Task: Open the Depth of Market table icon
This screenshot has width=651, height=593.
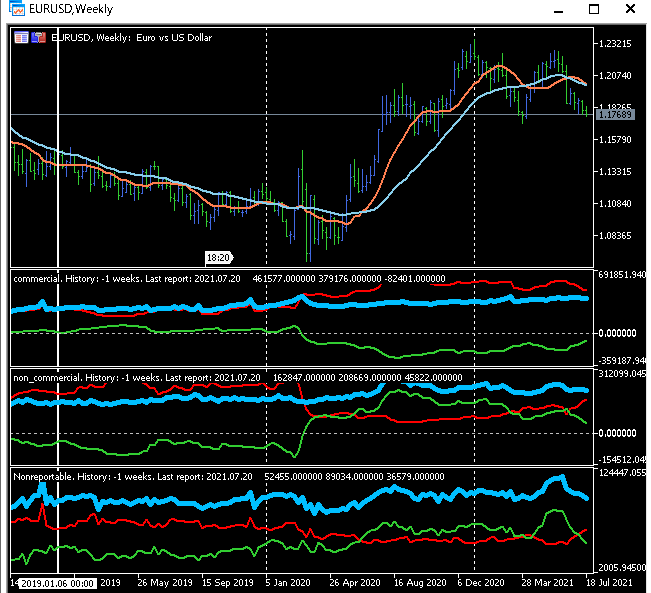Action: pyautogui.click(x=21, y=38)
